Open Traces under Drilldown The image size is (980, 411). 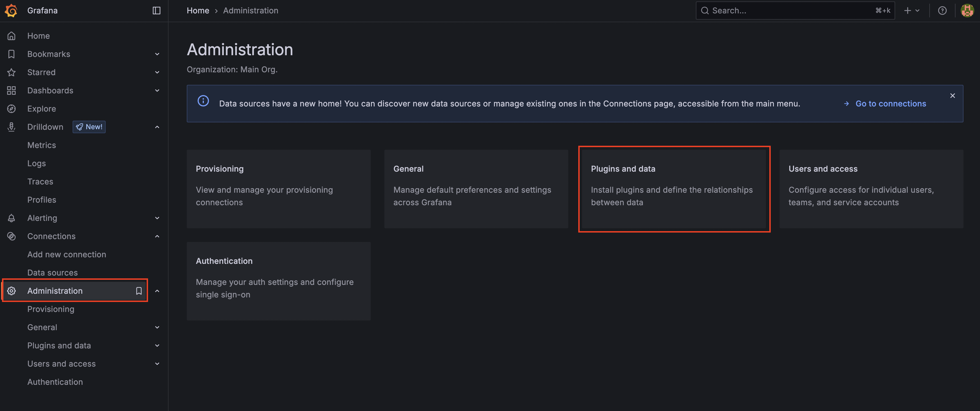click(40, 182)
